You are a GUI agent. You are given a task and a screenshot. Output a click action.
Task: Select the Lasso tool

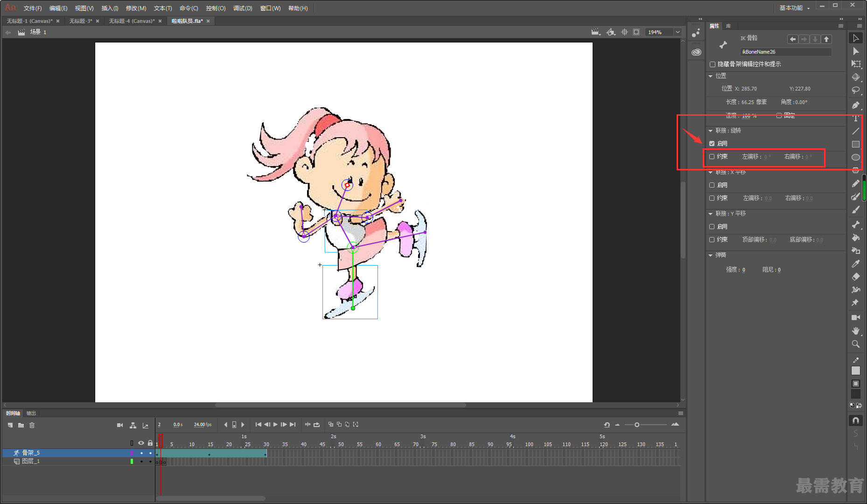point(855,90)
